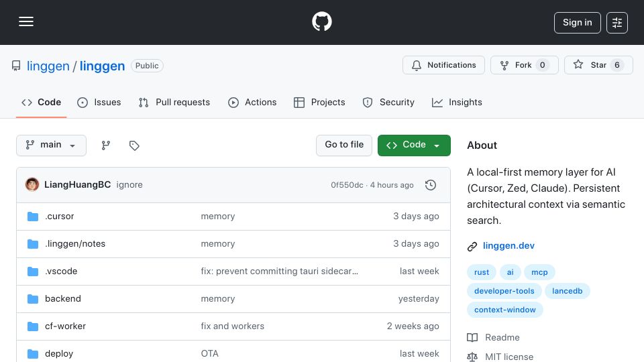Open the Security tab
The width and height of the screenshot is (644, 362).
tap(388, 102)
